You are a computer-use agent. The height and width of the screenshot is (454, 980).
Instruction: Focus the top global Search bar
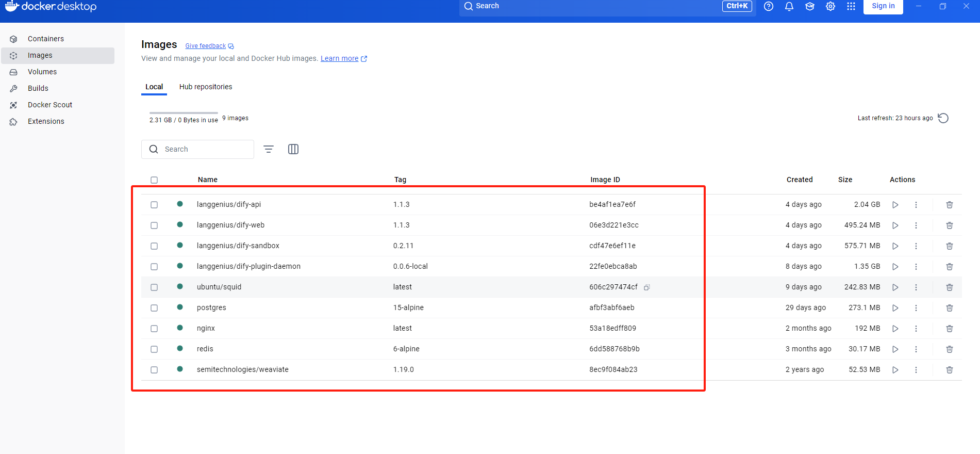607,6
